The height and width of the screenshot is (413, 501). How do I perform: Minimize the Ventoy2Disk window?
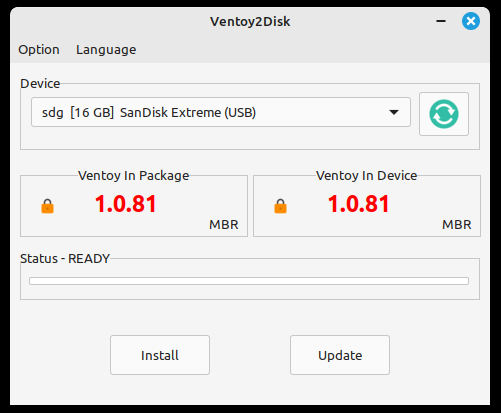pos(441,21)
